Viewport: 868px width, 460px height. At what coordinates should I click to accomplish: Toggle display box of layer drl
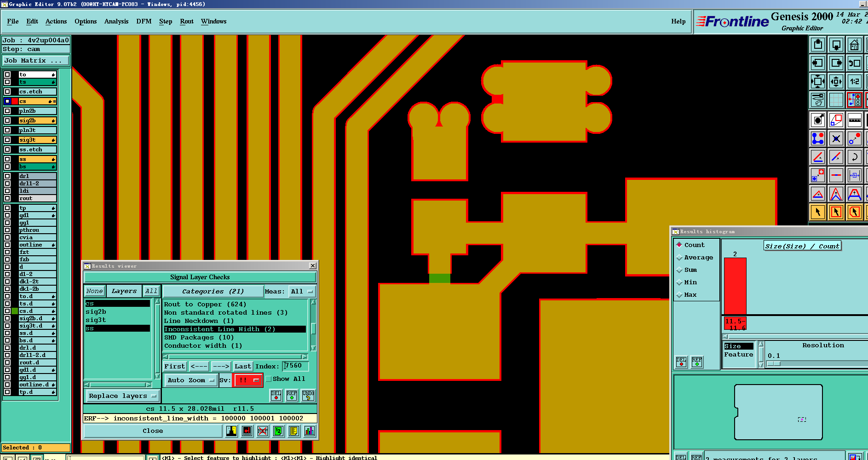tap(7, 176)
